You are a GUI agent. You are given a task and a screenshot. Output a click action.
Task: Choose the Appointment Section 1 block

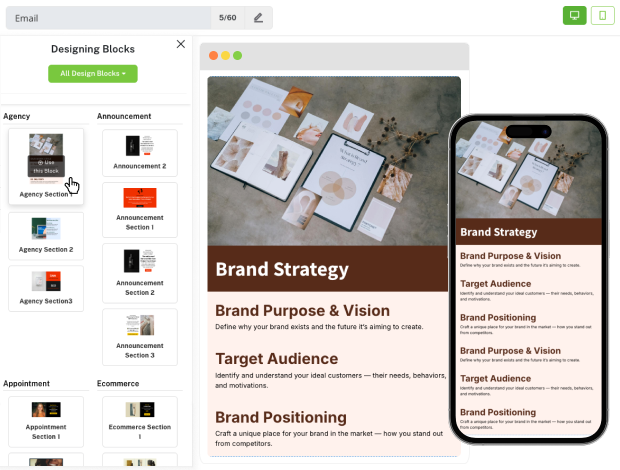[46, 420]
